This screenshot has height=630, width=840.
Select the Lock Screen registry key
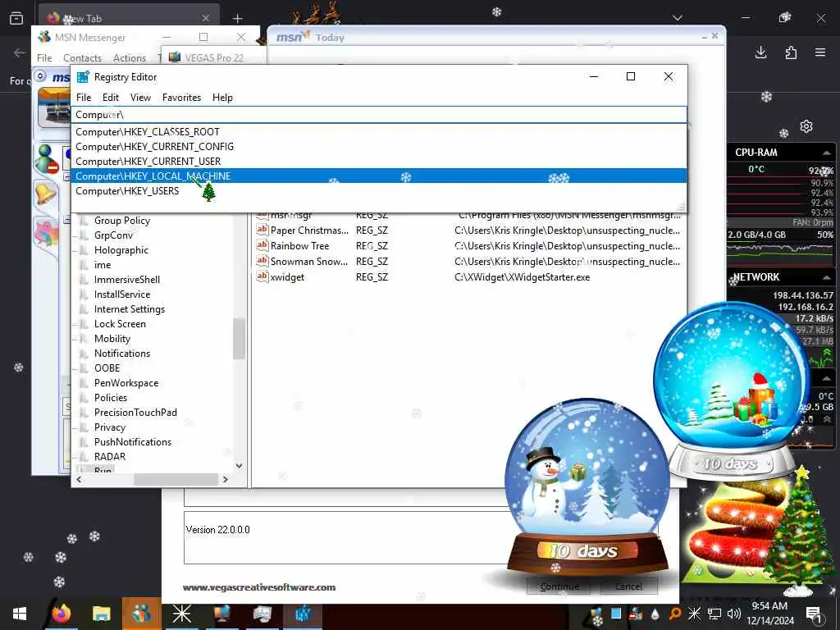pos(120,324)
